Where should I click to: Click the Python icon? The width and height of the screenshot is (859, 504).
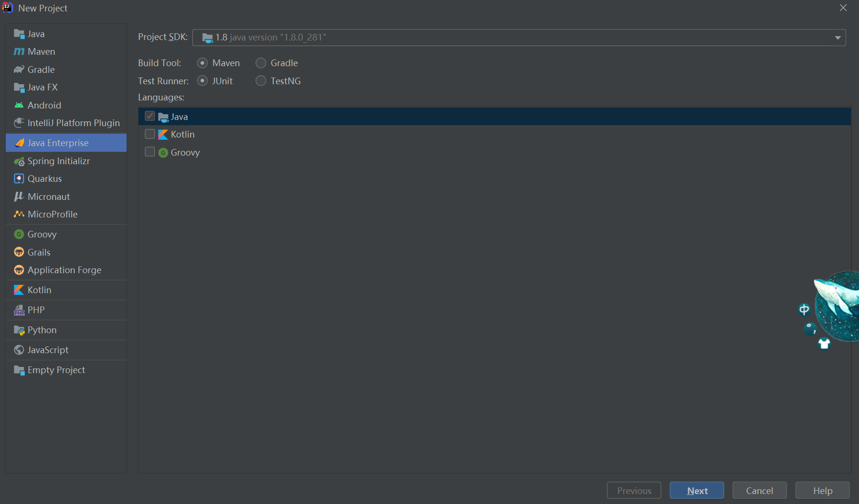(x=19, y=330)
